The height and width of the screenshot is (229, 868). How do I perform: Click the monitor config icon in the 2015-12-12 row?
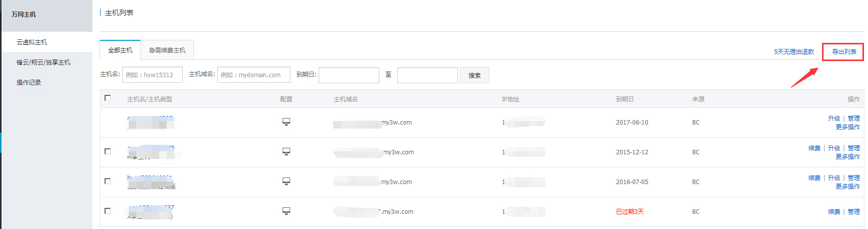[286, 152]
